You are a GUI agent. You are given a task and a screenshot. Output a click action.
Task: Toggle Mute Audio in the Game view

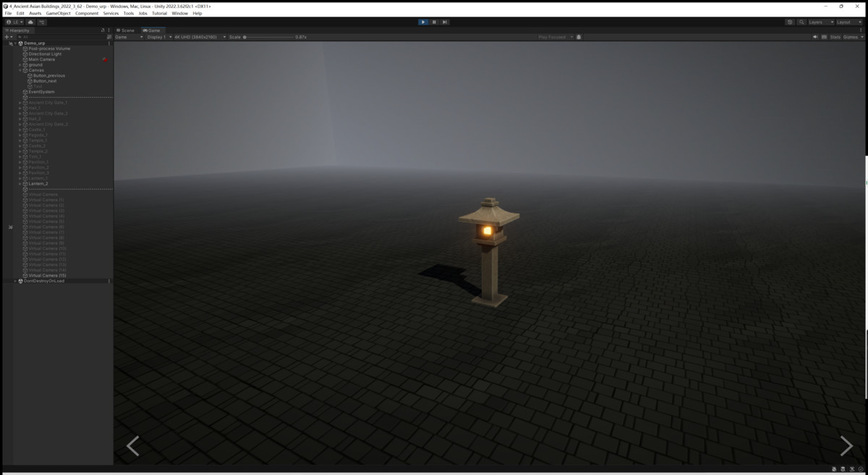[814, 37]
